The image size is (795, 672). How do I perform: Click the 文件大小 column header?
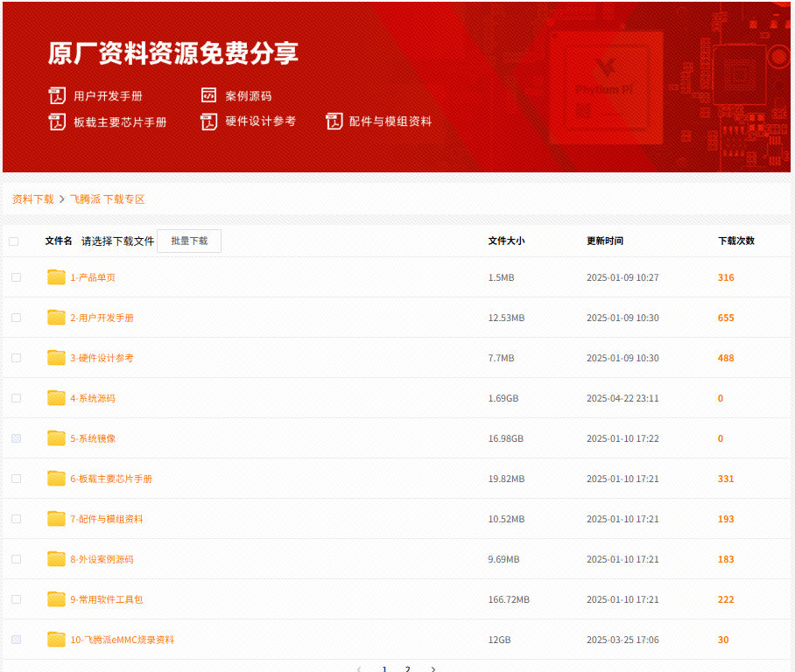click(507, 241)
